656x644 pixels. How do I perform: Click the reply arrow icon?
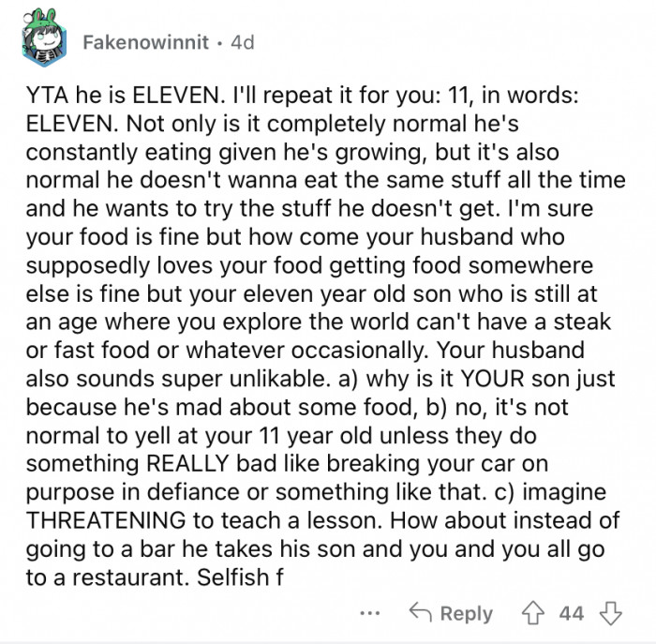[421, 613]
